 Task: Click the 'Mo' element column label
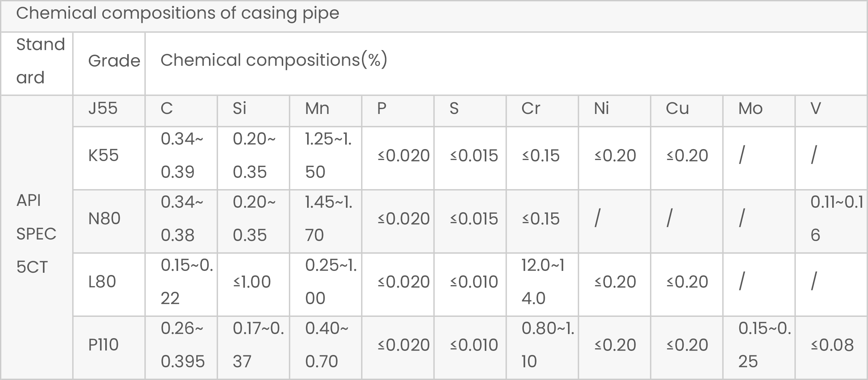coord(750,108)
